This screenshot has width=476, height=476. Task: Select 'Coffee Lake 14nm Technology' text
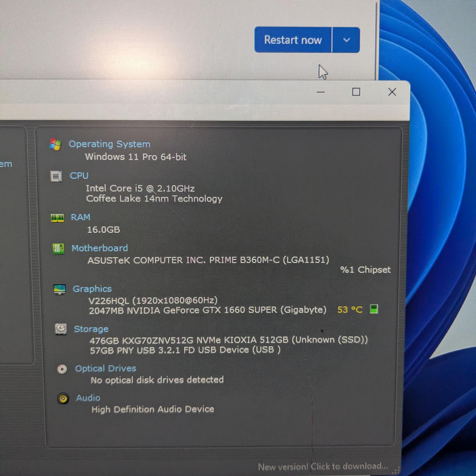[x=154, y=199]
